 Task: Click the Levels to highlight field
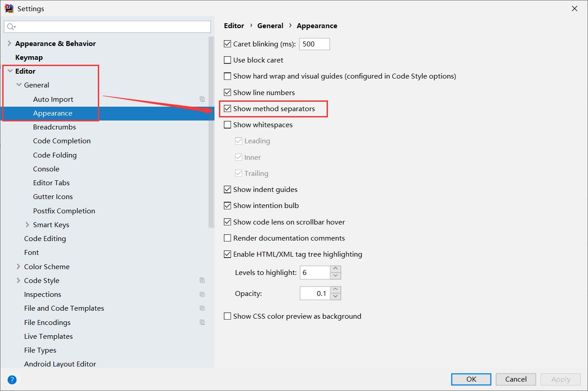315,272
